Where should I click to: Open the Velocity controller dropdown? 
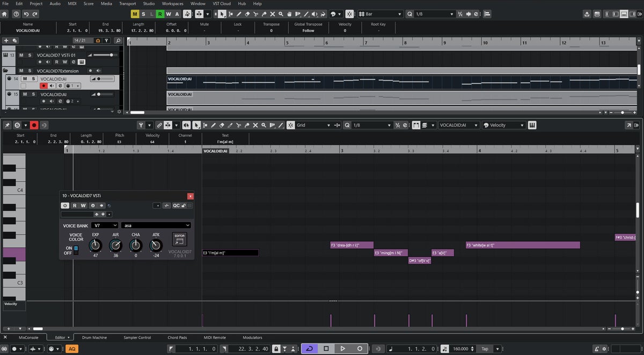[503, 125]
